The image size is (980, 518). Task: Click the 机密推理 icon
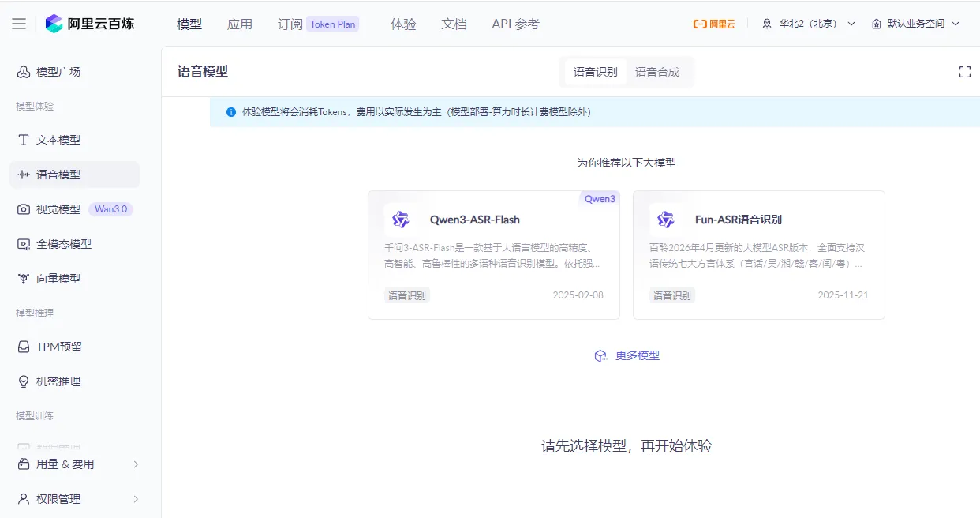24,381
